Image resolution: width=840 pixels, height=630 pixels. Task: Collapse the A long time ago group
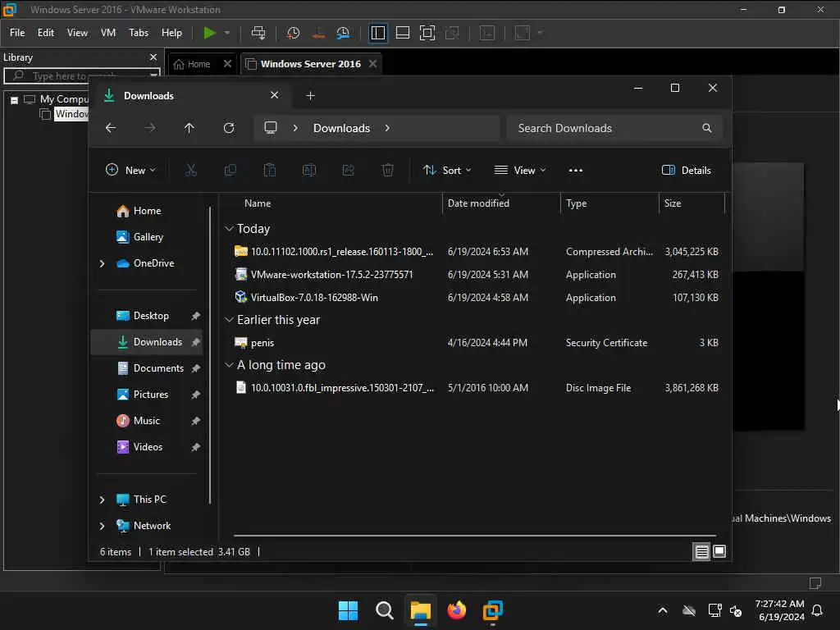tap(229, 365)
